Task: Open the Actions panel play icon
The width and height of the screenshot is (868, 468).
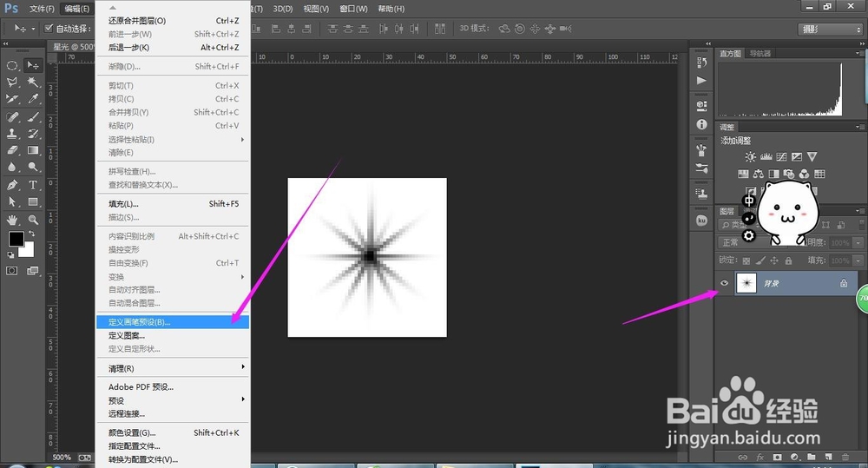Action: pyautogui.click(x=702, y=80)
